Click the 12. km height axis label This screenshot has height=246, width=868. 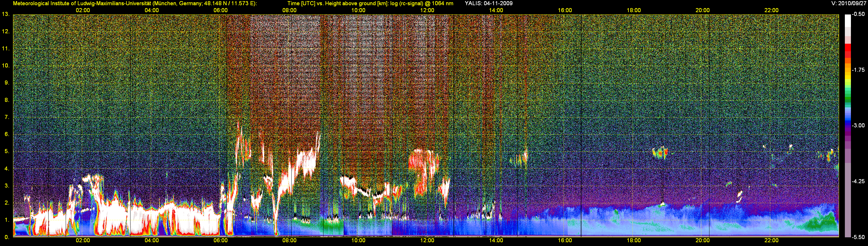[x=6, y=31]
